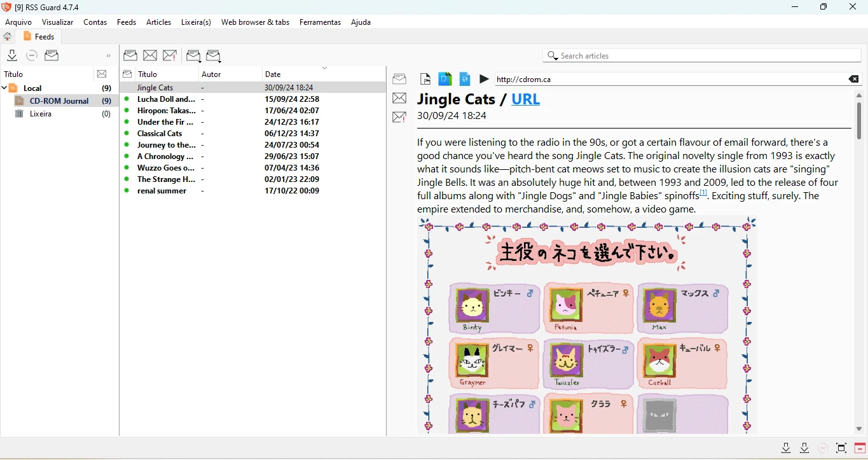868x460 pixels.
Task: Select Lixeira in the feed tree
Action: [x=41, y=114]
